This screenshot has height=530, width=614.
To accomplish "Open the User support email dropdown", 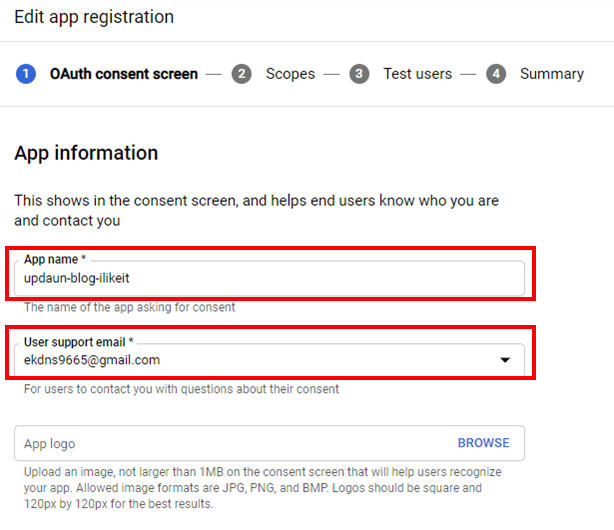I will click(269, 360).
